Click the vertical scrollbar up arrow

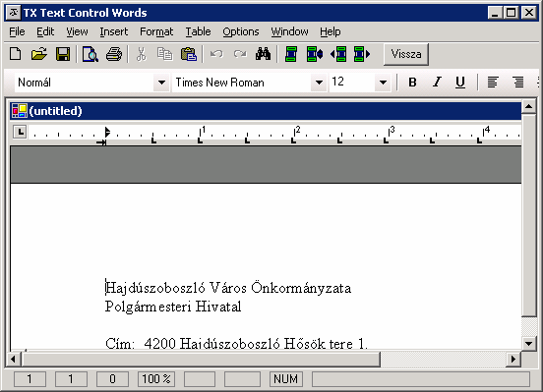tap(529, 106)
